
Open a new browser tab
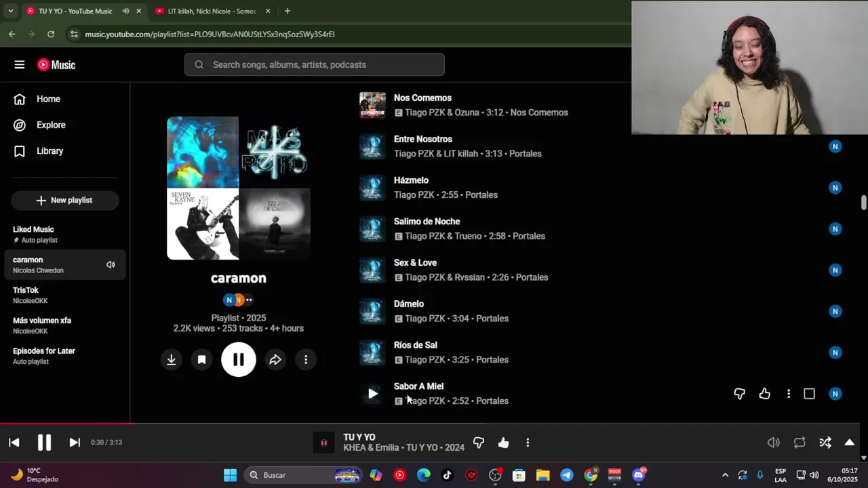coord(288,11)
